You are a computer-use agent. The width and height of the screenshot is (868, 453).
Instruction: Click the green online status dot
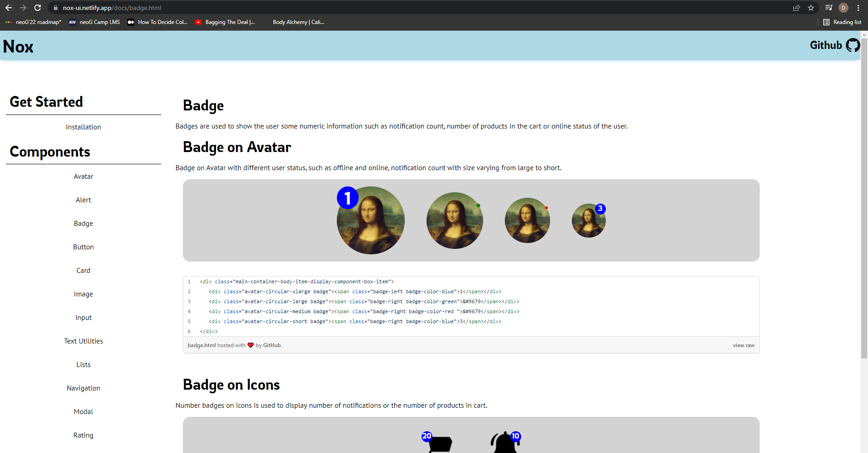coord(478,205)
